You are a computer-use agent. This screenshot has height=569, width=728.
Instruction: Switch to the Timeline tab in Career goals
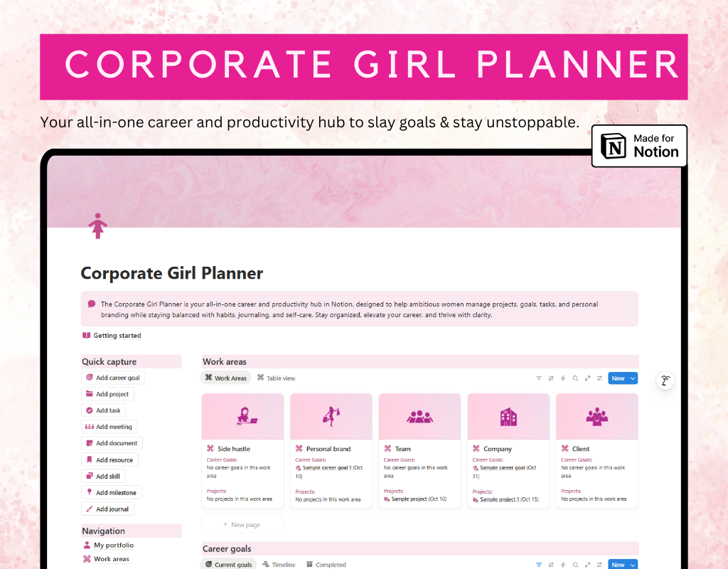point(279,565)
